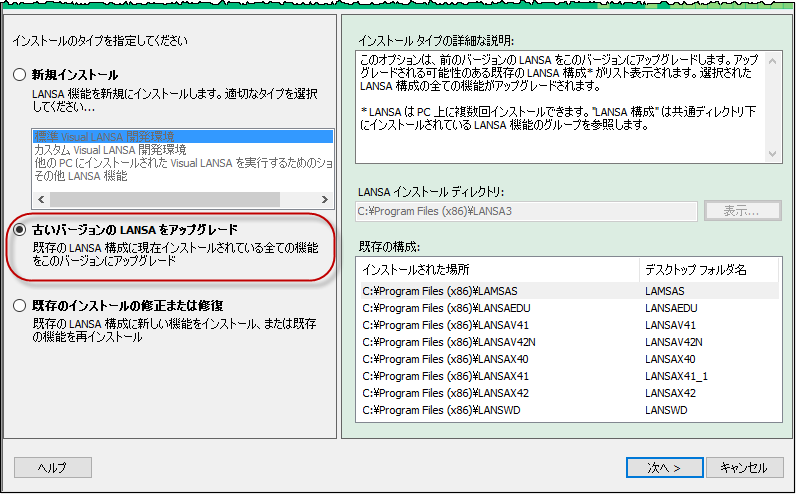Click the キャンセル button
The image size is (798, 496).
pos(745,468)
